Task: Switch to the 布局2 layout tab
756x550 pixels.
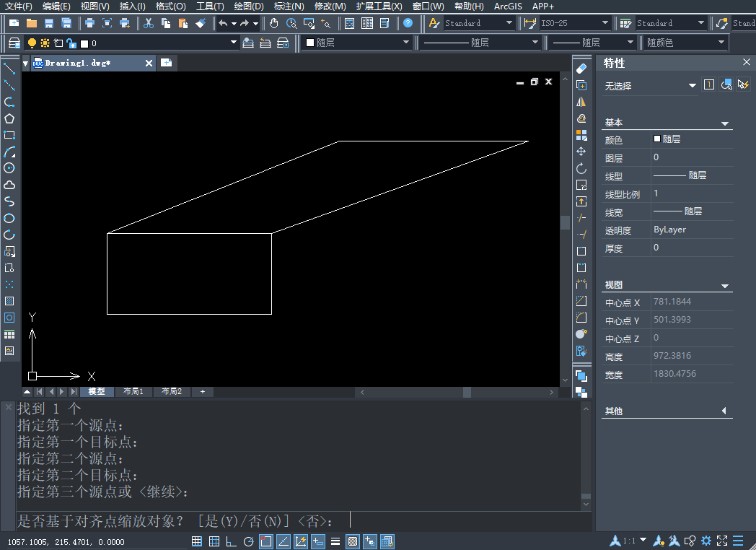Action: click(x=172, y=391)
